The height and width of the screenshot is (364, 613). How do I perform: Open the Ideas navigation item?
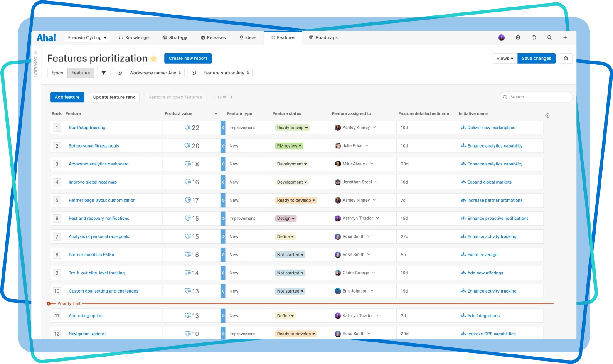click(248, 37)
